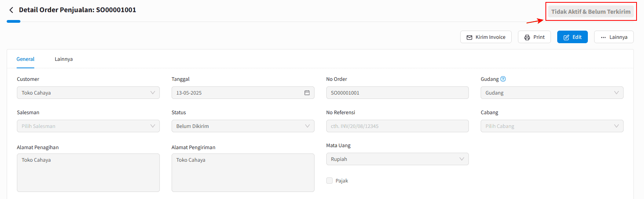Image resolution: width=644 pixels, height=199 pixels.
Task: Open the Pilih Salesman dropdown
Action: [88, 126]
